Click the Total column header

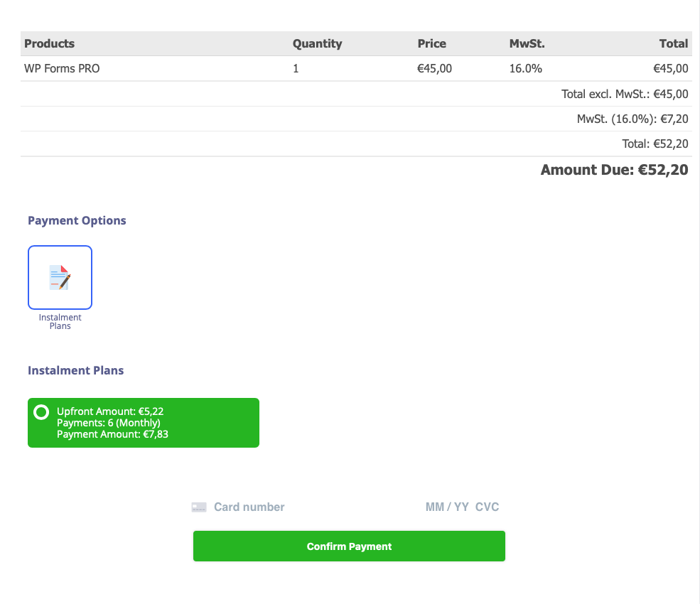674,43
